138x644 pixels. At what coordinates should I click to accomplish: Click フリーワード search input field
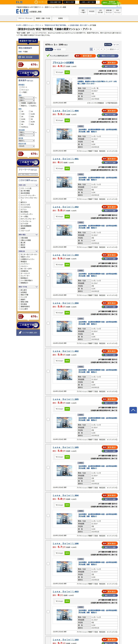coord(28,175)
